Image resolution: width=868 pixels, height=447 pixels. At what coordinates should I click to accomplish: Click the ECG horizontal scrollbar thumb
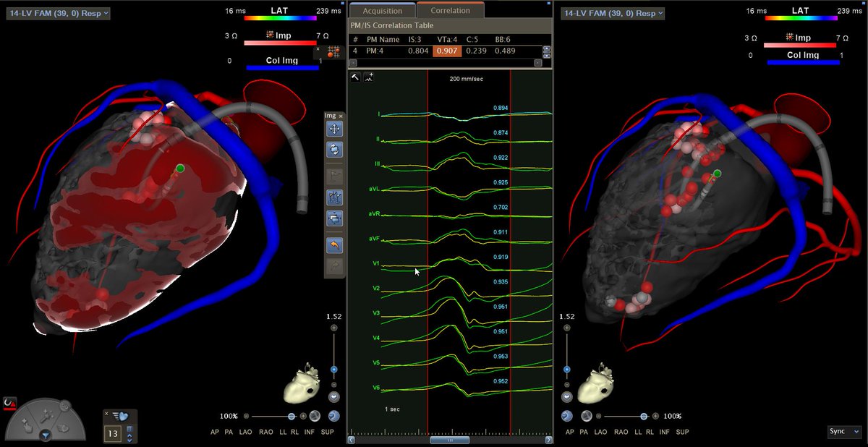(x=450, y=439)
